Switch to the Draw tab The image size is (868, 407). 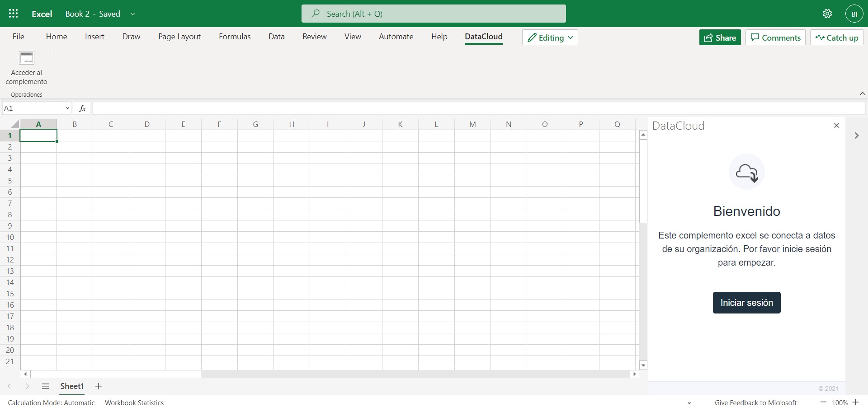pos(131,37)
